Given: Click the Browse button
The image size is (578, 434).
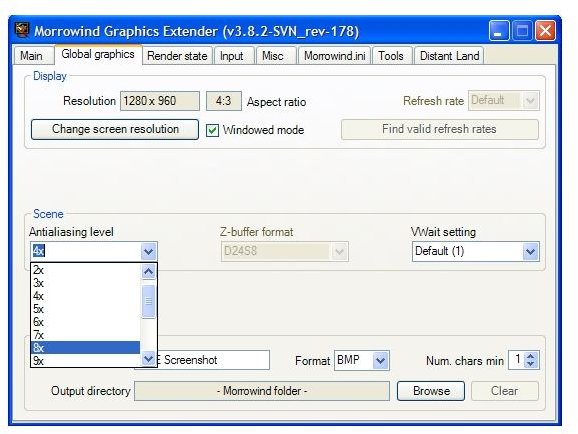Looking at the screenshot, I should [x=431, y=391].
